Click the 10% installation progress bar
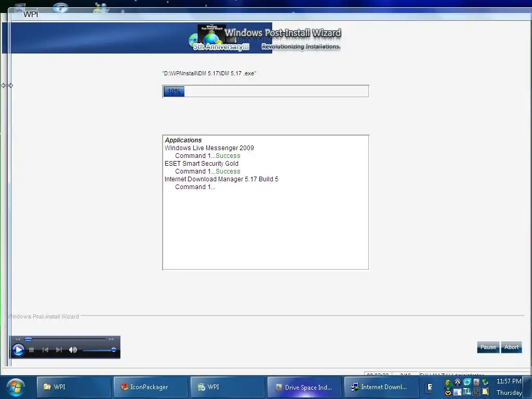 click(x=265, y=91)
